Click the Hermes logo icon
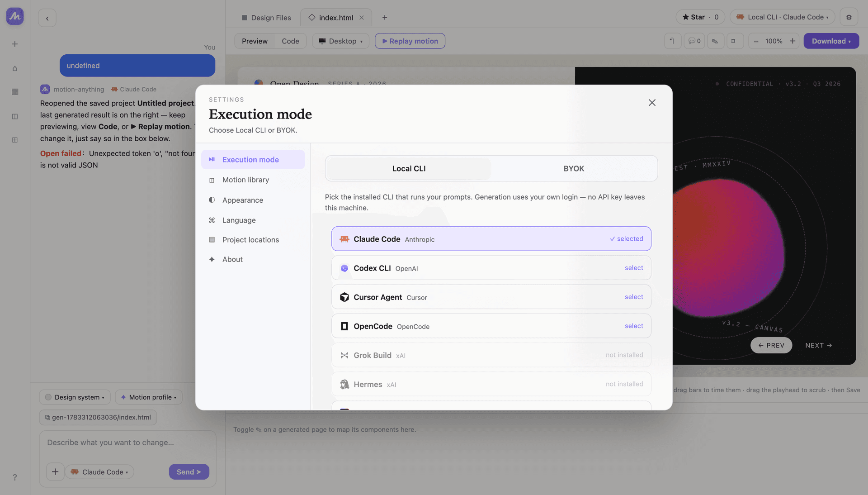Image resolution: width=868 pixels, height=495 pixels. click(344, 384)
